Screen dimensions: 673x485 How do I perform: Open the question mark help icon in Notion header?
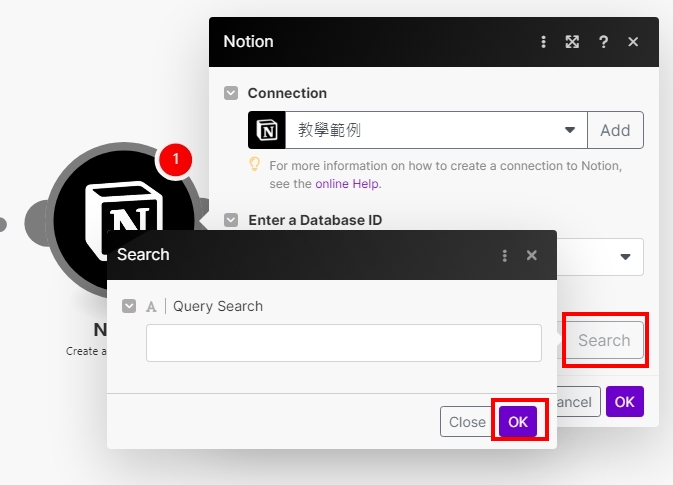coord(603,42)
